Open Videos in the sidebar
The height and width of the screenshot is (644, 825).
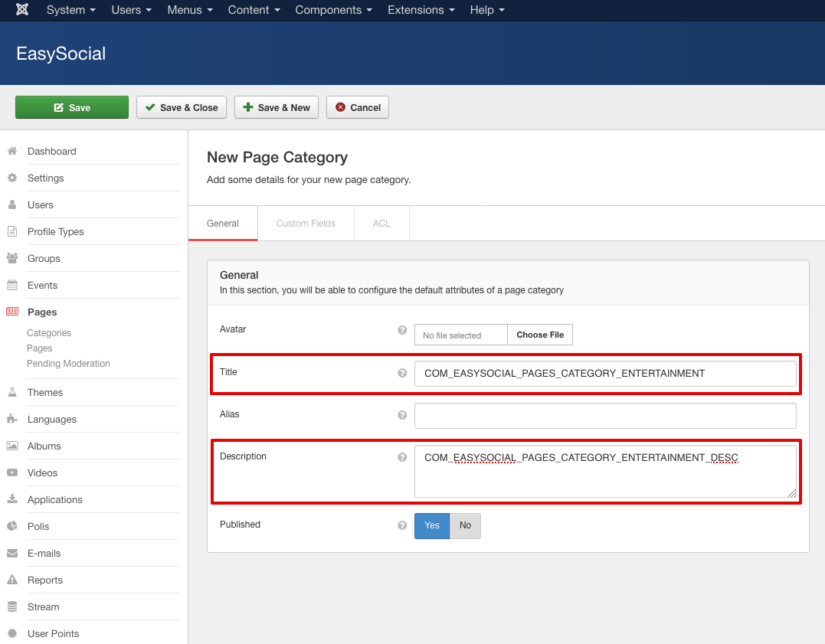42,473
